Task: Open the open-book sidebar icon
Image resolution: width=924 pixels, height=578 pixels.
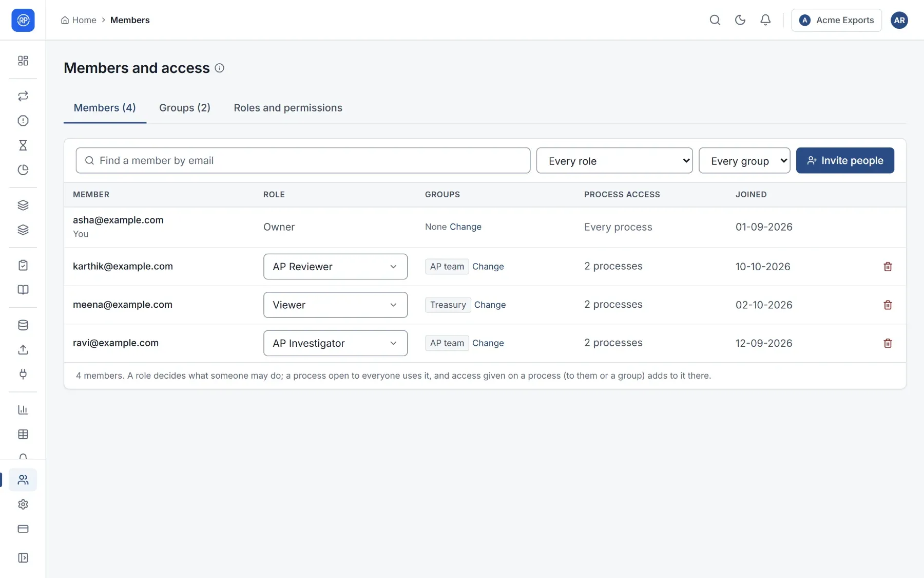Action: (x=23, y=290)
